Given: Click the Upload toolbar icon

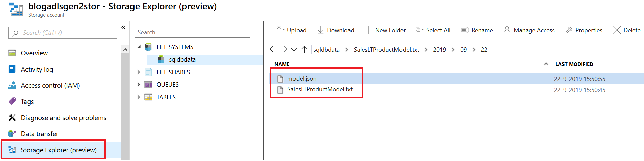Looking at the screenshot, I should 279,30.
